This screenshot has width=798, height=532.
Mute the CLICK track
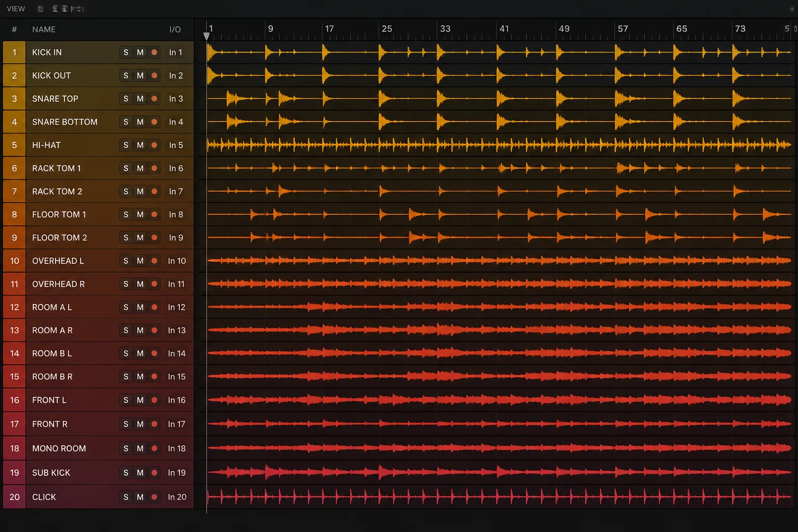pyautogui.click(x=140, y=497)
